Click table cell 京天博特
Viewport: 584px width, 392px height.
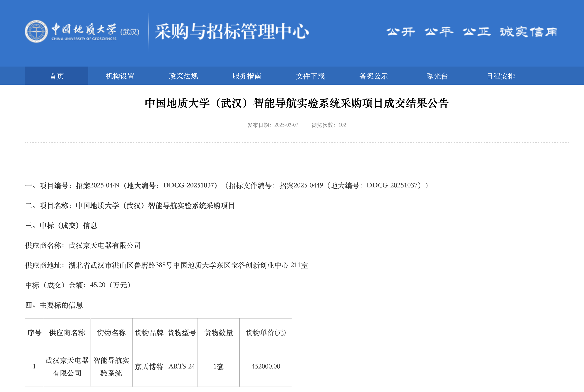pyautogui.click(x=149, y=366)
